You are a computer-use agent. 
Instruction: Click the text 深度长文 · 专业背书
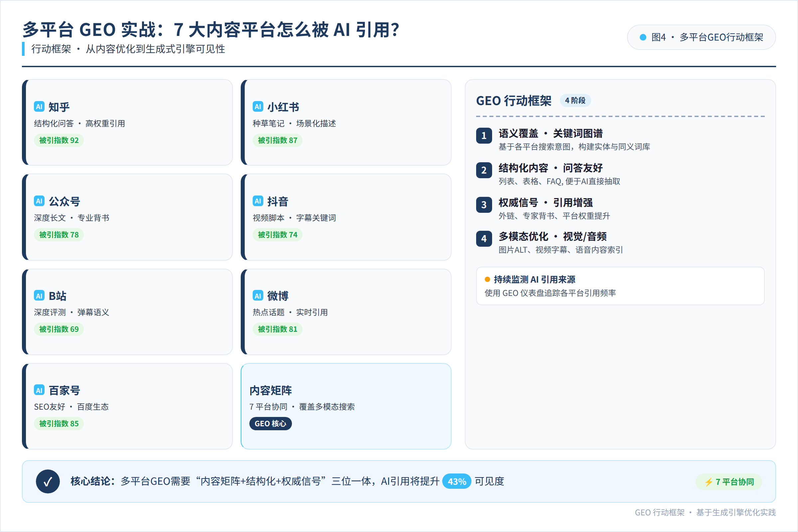[71, 218]
